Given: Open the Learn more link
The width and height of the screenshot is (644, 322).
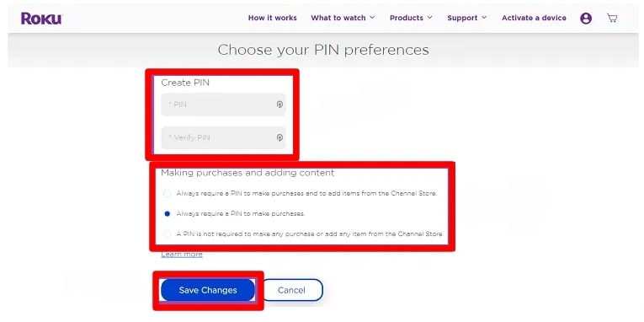Looking at the screenshot, I should 182,255.
